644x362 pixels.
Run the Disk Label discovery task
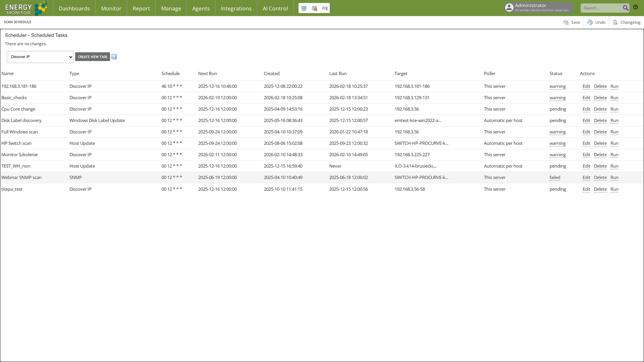[614, 121]
